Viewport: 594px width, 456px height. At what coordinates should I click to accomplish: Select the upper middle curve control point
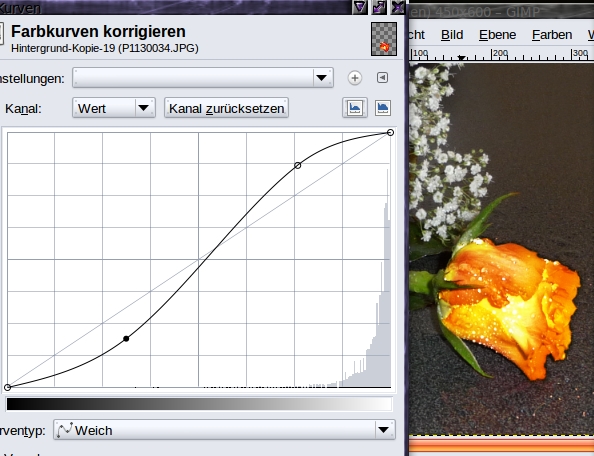click(298, 166)
